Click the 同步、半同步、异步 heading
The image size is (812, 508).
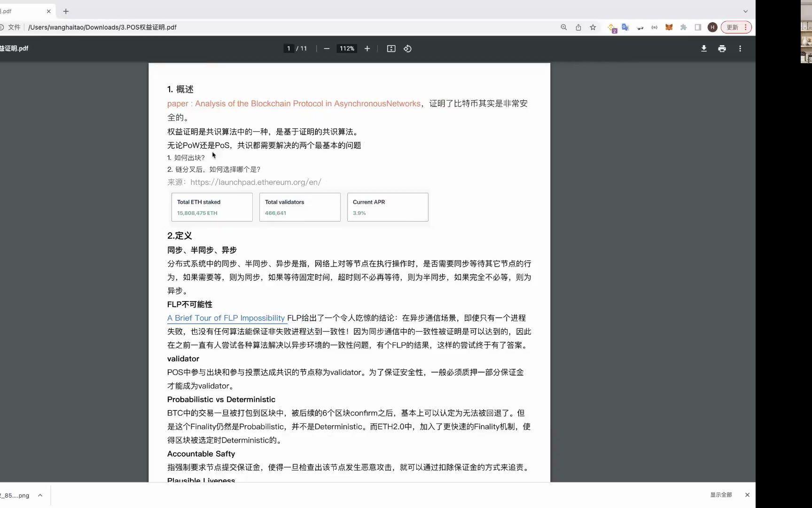click(x=202, y=250)
